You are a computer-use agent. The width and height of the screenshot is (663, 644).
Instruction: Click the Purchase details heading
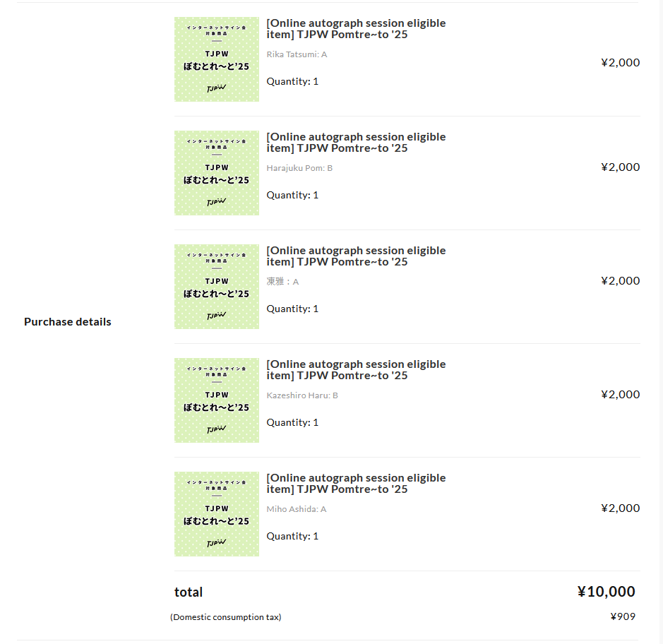[x=68, y=322]
